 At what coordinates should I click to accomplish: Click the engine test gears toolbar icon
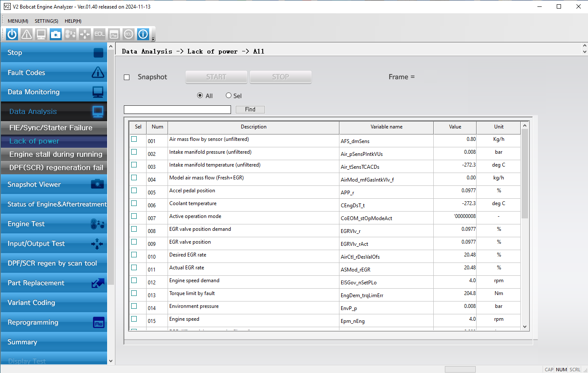click(70, 34)
